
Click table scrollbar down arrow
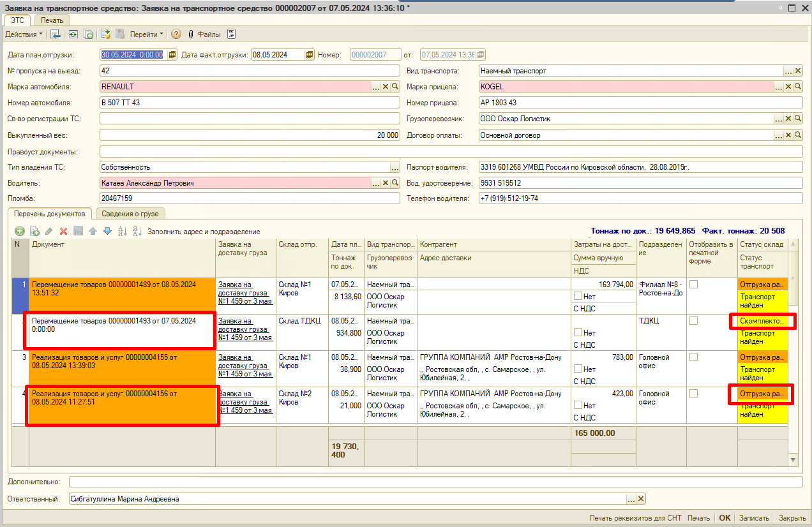(x=793, y=460)
